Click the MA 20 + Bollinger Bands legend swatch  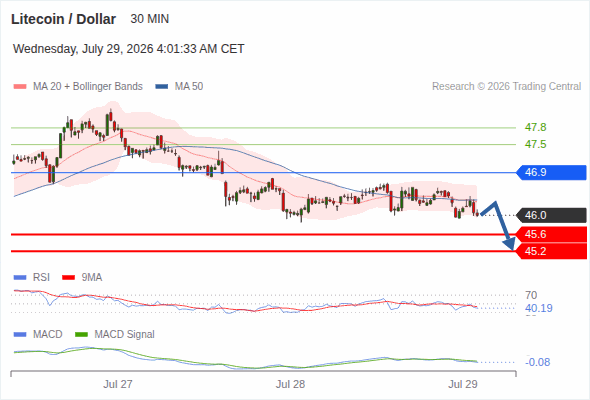click(20, 87)
